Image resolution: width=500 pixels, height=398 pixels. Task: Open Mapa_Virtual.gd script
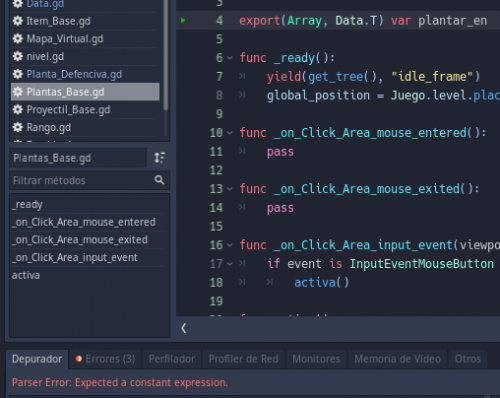click(x=85, y=39)
